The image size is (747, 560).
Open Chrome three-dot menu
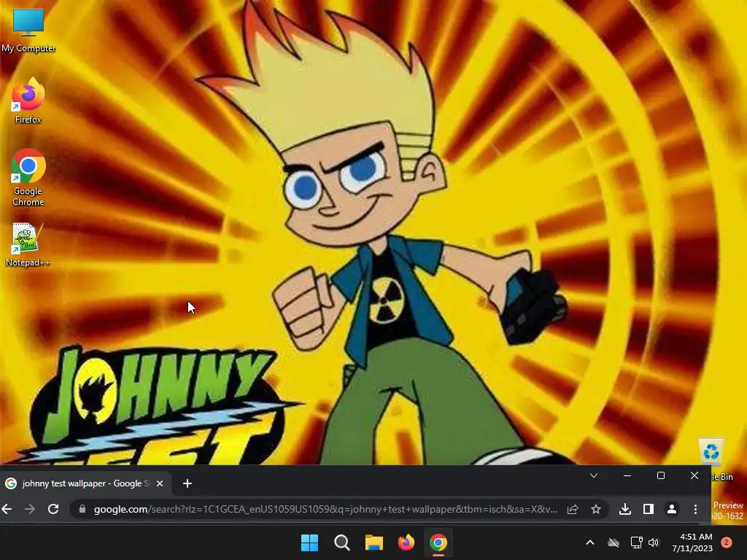coord(695,509)
